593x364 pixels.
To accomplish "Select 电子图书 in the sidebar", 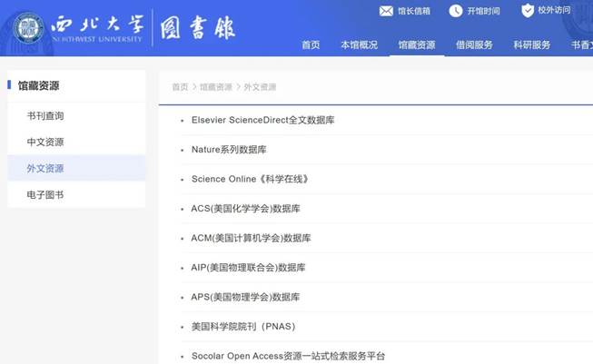I will 45,194.
